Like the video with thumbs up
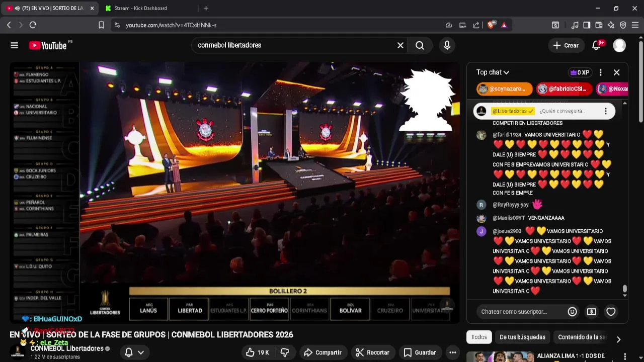644x362 pixels. 257,352
